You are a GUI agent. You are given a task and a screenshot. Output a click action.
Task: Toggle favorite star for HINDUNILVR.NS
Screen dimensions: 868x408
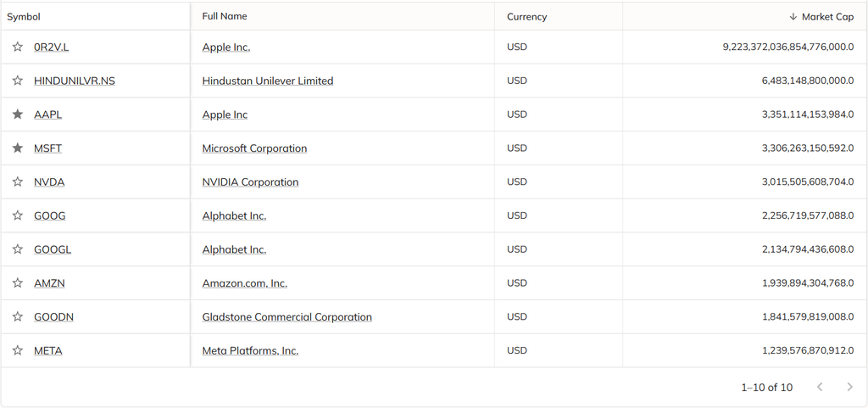coord(17,81)
